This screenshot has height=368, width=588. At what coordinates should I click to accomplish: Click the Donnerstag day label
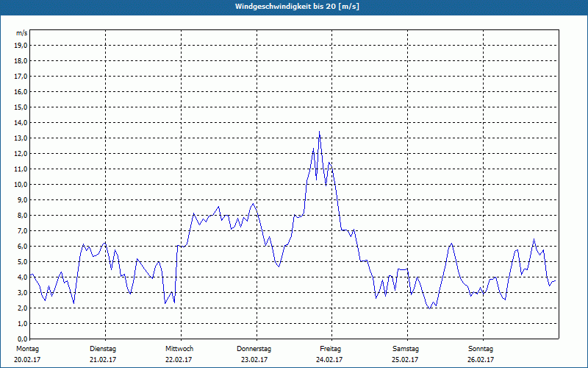click(254, 349)
